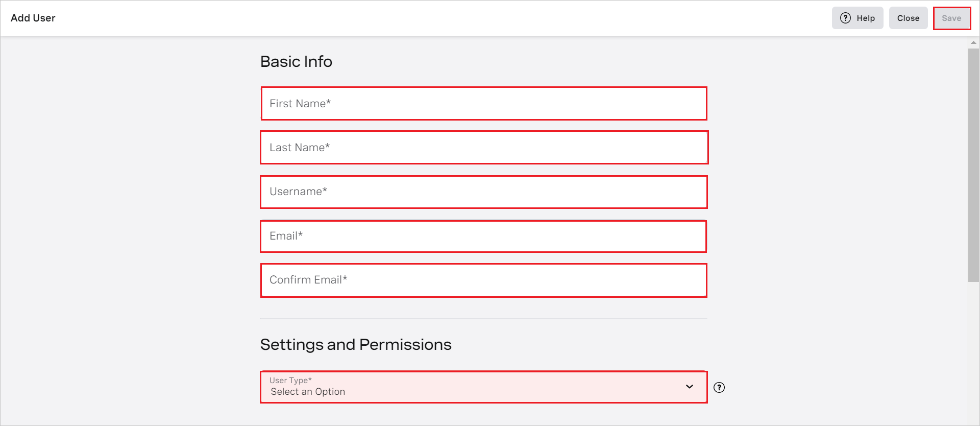Click the Basic Info heading

(296, 61)
